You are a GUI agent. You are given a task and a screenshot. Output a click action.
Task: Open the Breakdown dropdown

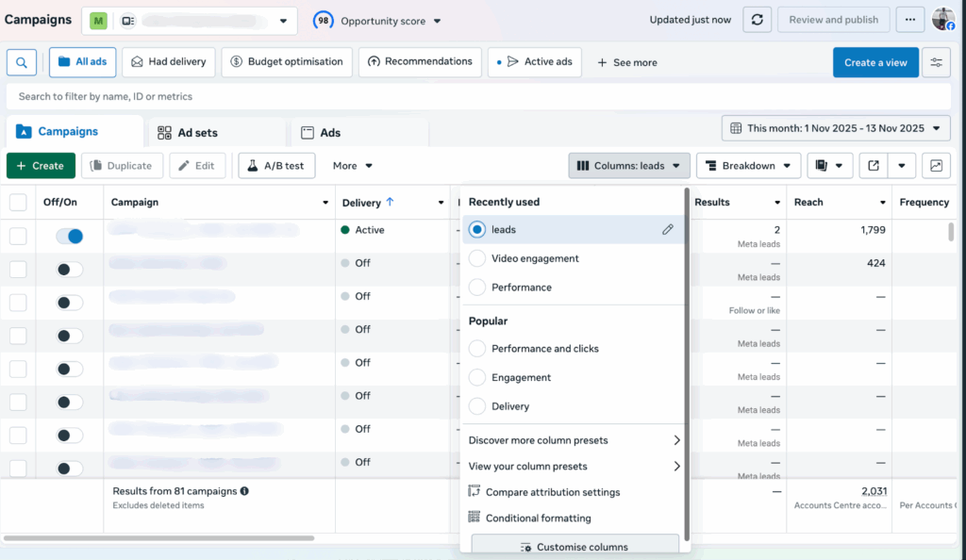[749, 166]
